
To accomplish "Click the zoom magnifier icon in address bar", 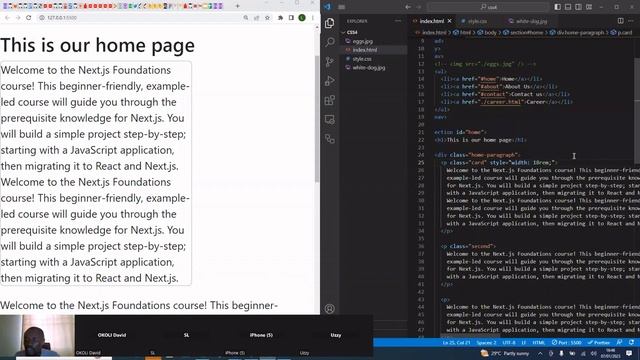I will (x=246, y=18).
